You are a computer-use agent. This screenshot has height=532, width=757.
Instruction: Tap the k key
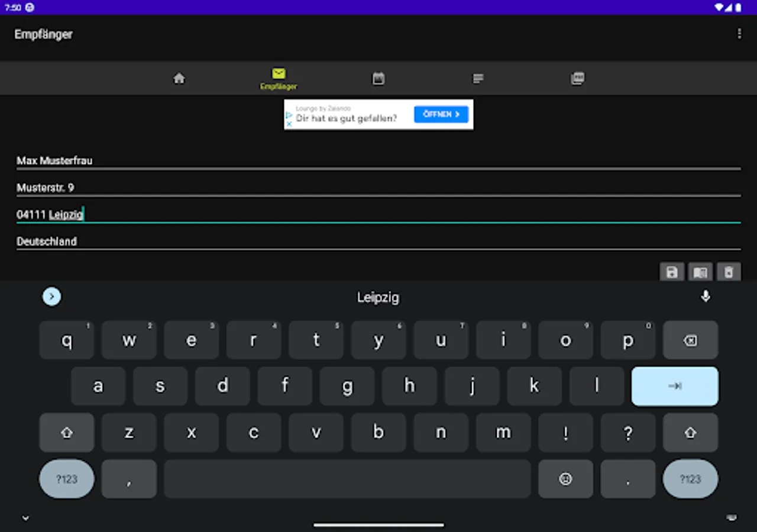pyautogui.click(x=535, y=386)
